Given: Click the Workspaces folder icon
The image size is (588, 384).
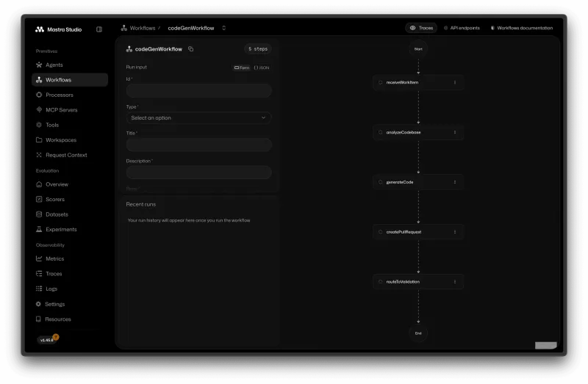Looking at the screenshot, I should (x=39, y=140).
